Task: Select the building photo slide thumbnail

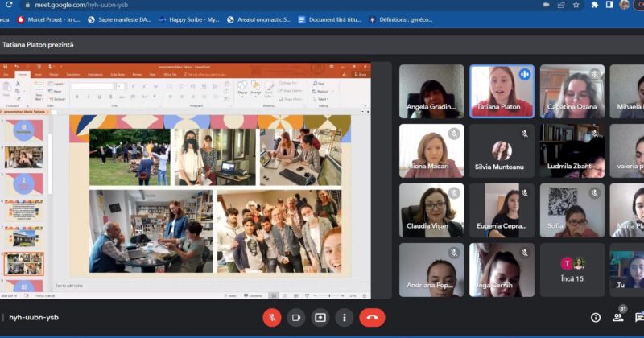Action: 24,237
